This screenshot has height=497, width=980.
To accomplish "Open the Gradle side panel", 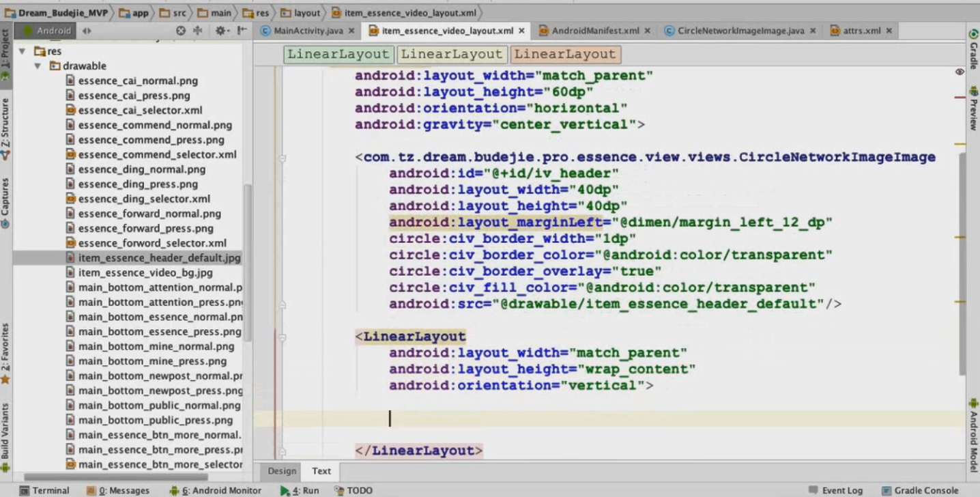I will [974, 50].
